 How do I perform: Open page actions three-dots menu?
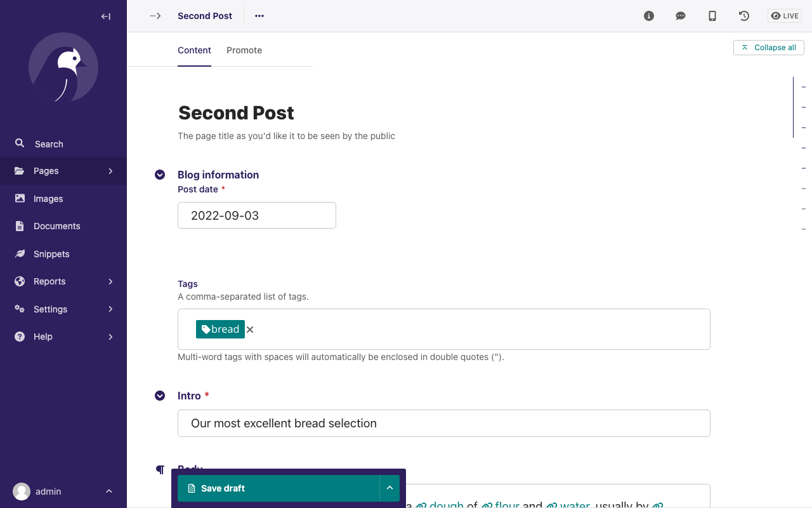point(259,16)
